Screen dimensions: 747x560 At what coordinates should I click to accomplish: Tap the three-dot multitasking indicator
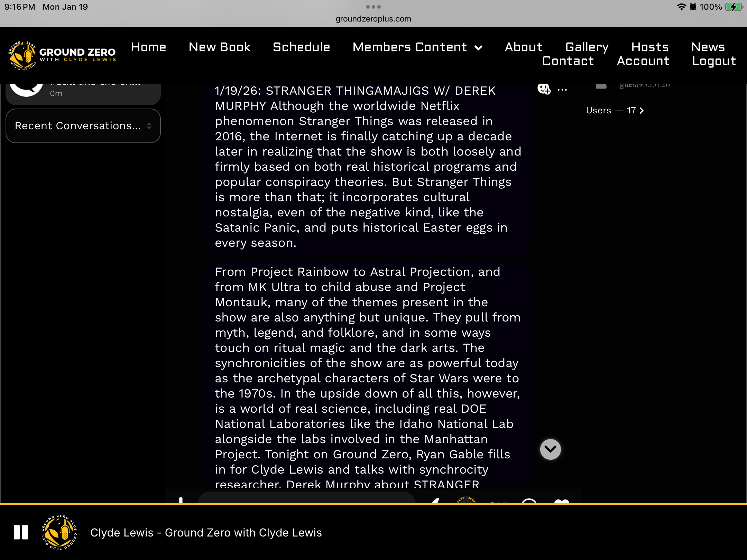click(373, 7)
